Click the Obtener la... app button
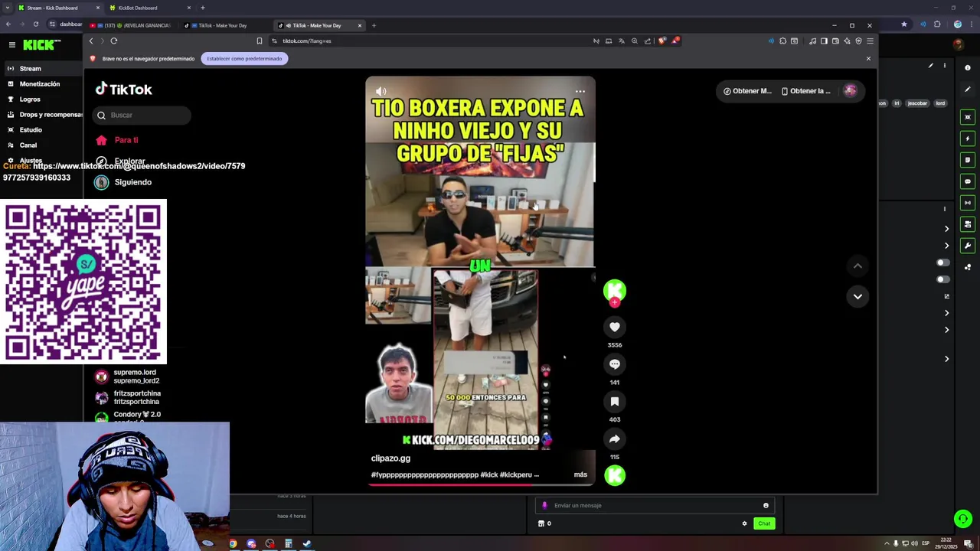 805,91
